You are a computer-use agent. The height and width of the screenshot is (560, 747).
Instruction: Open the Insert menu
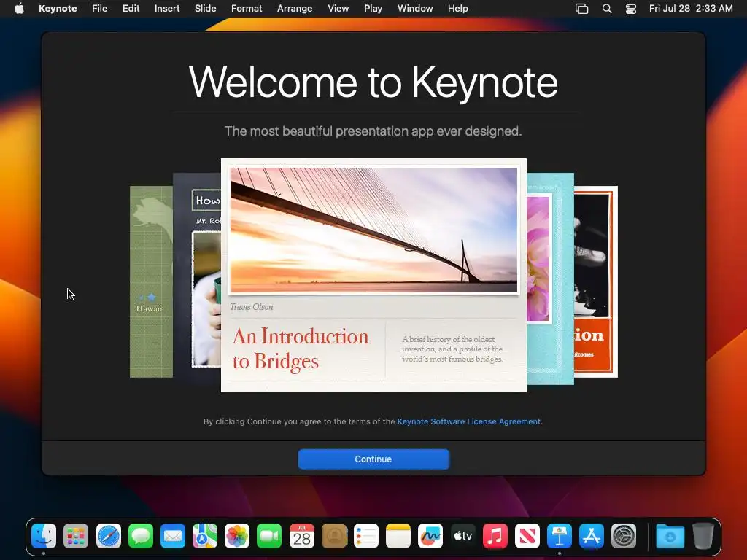(x=167, y=9)
